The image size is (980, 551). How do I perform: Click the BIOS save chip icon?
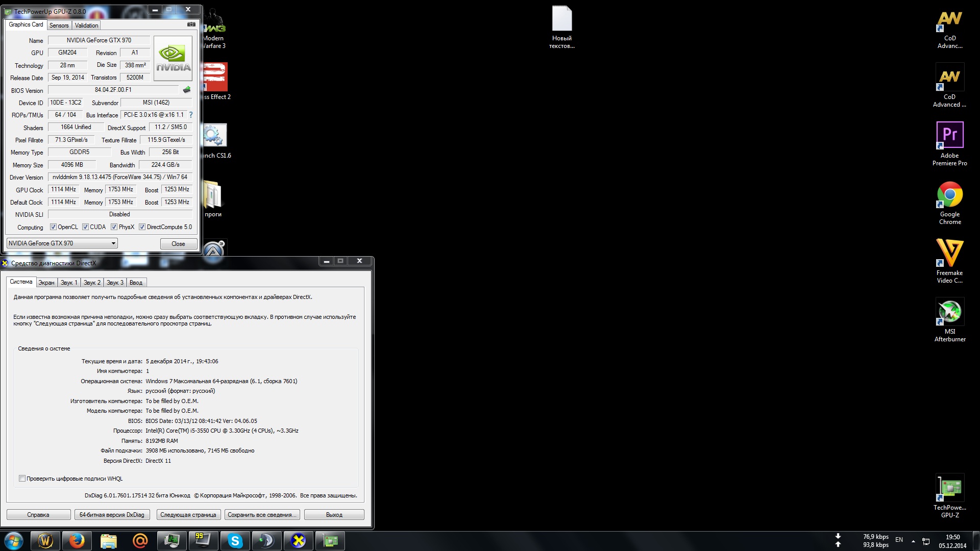click(x=187, y=90)
